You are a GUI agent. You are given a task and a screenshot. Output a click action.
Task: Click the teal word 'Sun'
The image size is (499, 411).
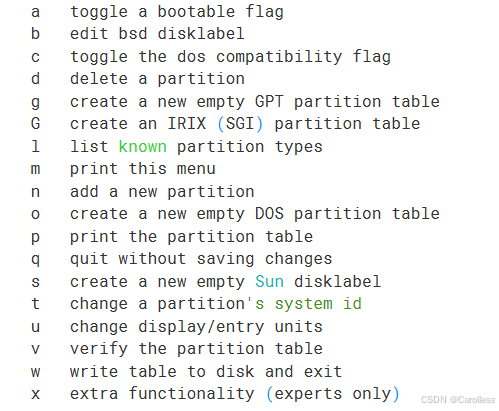tap(269, 282)
